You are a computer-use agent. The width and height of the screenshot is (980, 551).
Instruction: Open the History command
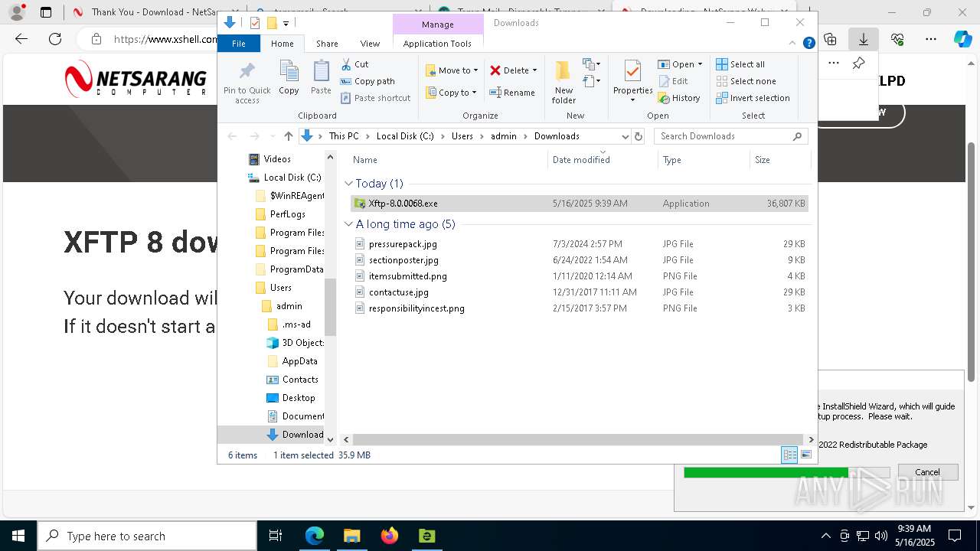[679, 98]
